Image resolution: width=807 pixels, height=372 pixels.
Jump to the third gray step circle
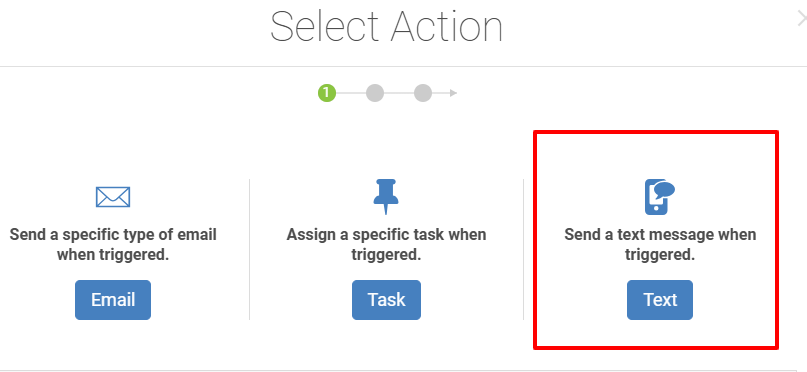click(x=423, y=93)
